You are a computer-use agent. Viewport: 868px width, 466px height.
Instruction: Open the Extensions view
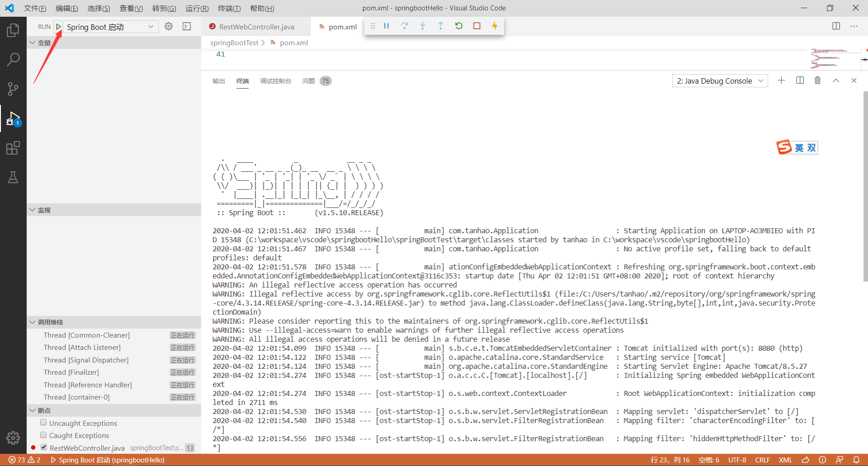(13, 148)
